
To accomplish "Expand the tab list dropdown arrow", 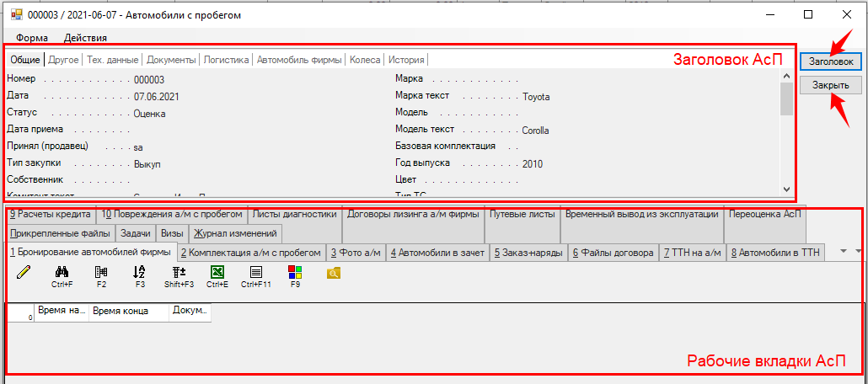I will [x=858, y=251].
